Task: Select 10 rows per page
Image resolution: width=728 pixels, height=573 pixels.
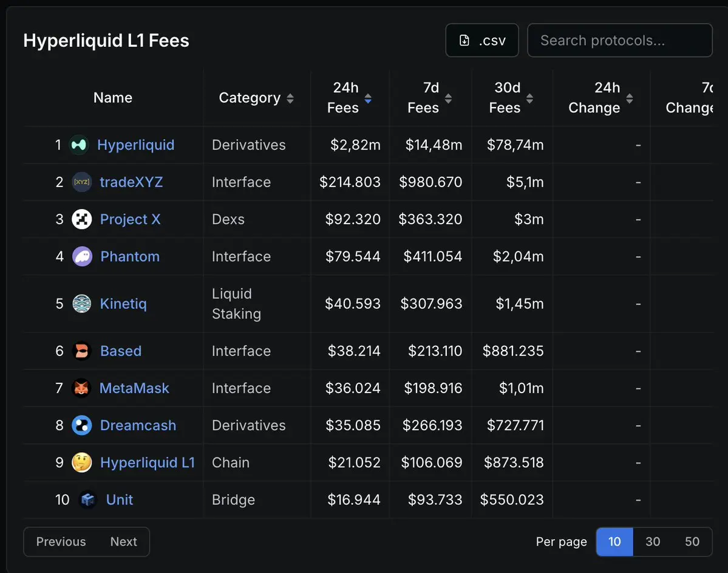Action: (614, 541)
